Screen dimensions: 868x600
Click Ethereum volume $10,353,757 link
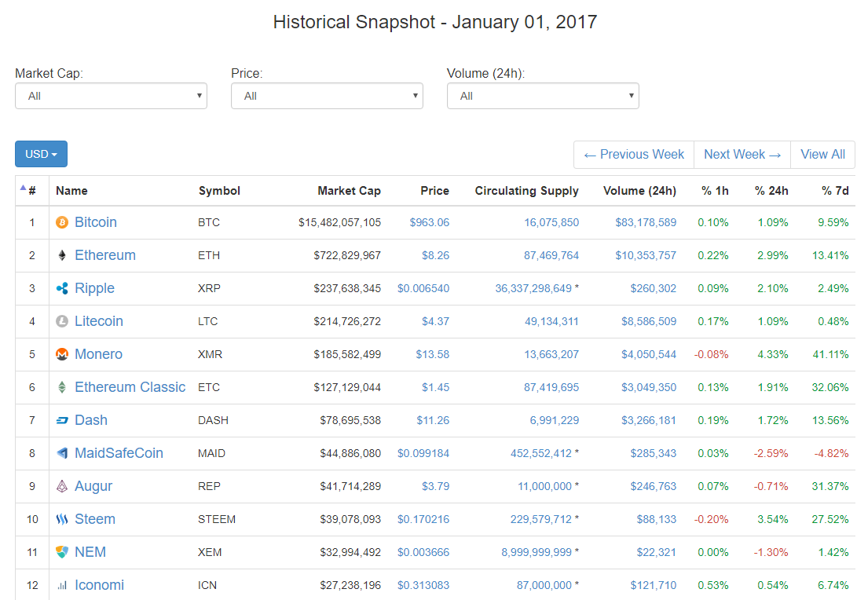646,255
